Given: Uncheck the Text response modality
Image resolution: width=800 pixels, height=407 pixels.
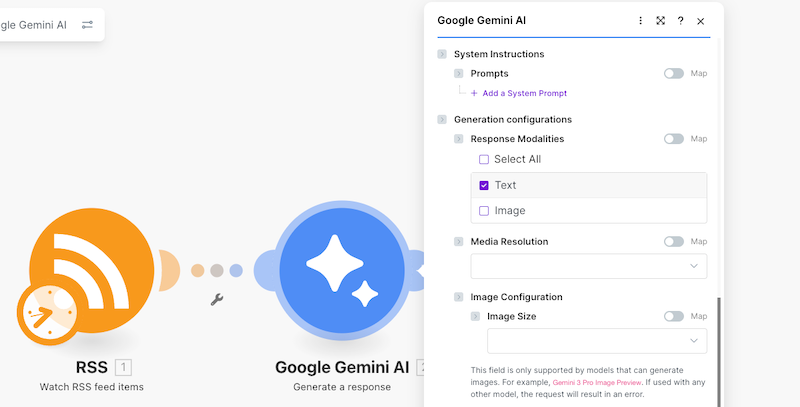Looking at the screenshot, I should tap(484, 185).
